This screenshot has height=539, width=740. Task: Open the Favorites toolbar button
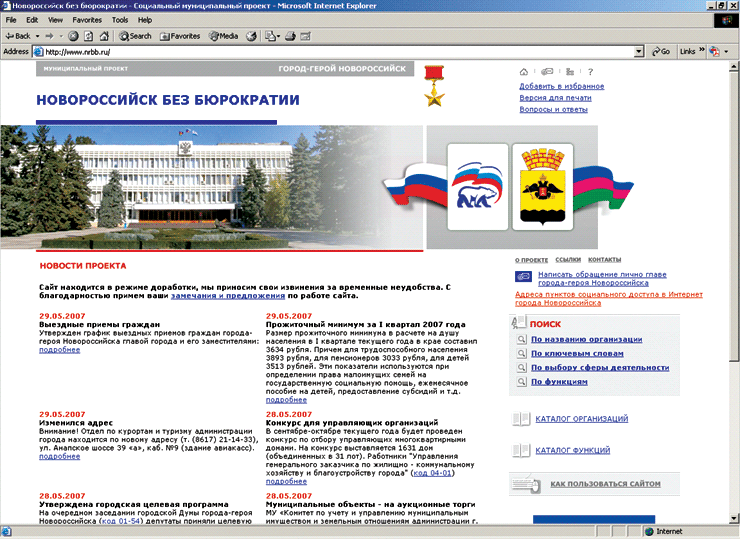180,36
